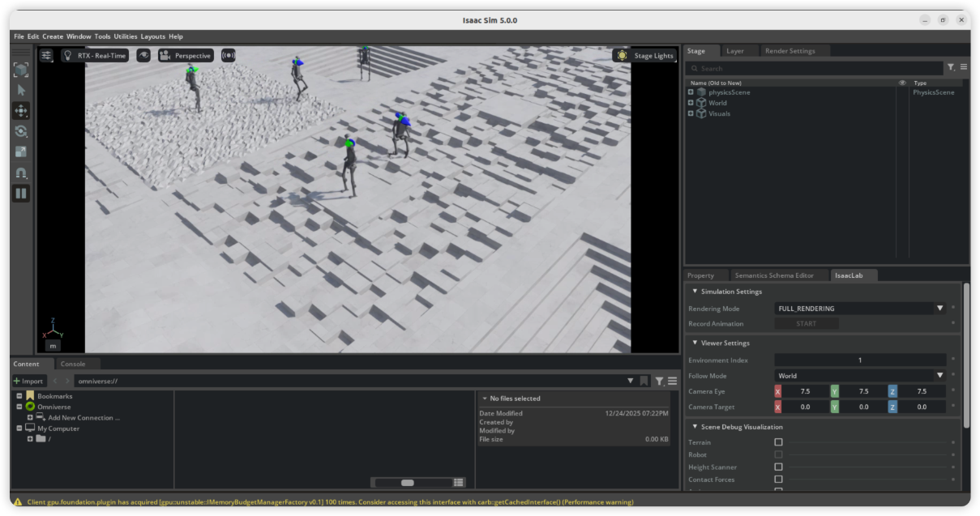Viewport: 980px width, 516px height.
Task: Click the Import button in Content
Action: point(28,381)
